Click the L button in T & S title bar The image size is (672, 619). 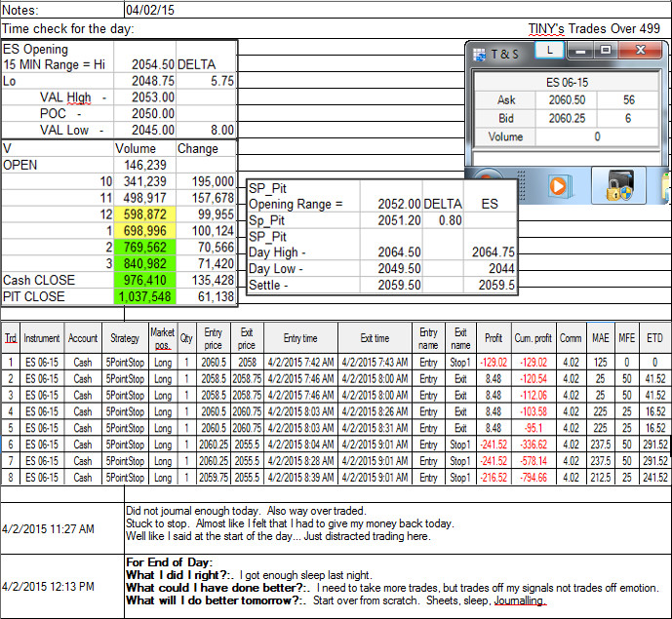tap(550, 51)
